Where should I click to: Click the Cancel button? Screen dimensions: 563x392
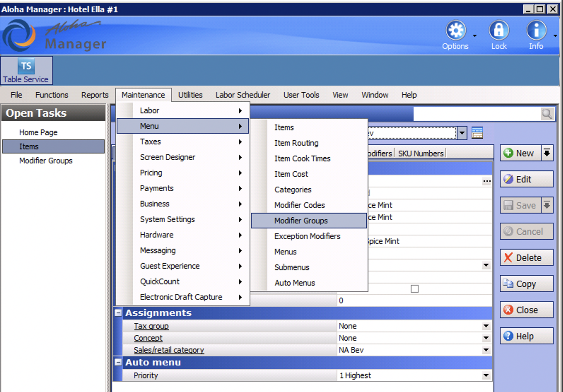click(527, 232)
